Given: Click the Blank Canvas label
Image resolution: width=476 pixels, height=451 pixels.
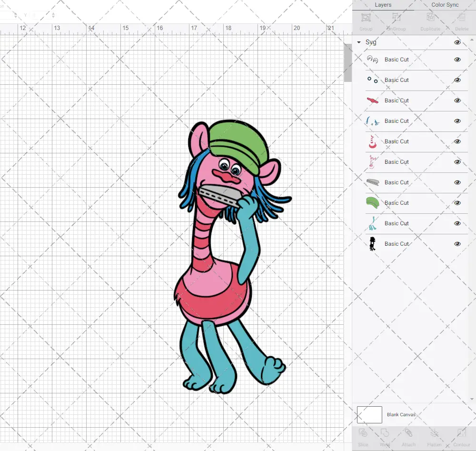Looking at the screenshot, I should tap(401, 414).
